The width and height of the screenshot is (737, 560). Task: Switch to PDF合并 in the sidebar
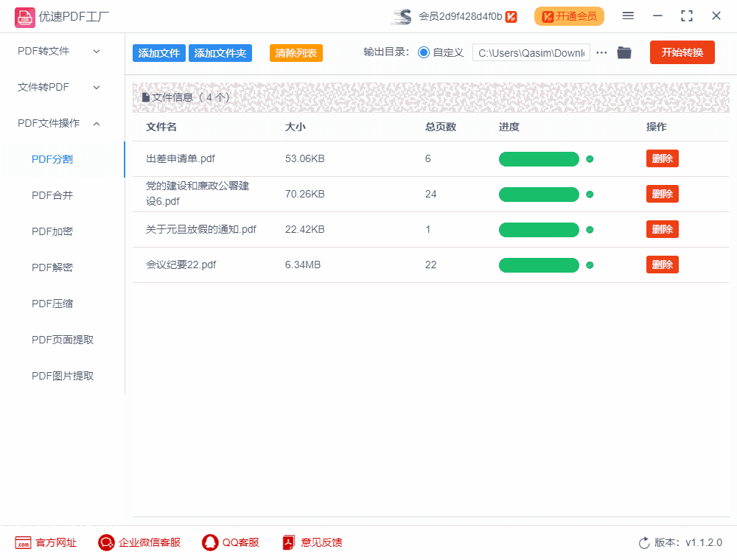click(51, 195)
